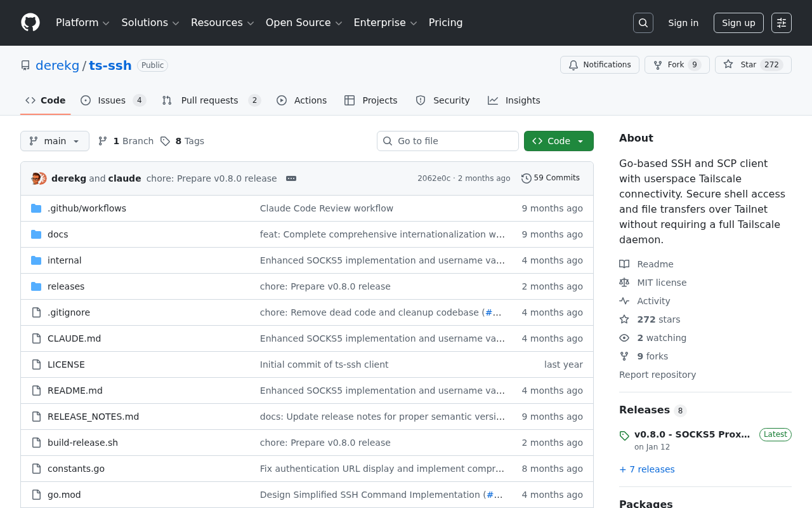The height and width of the screenshot is (508, 812).
Task: Switch to the Pull requests tab
Action: tap(210, 100)
